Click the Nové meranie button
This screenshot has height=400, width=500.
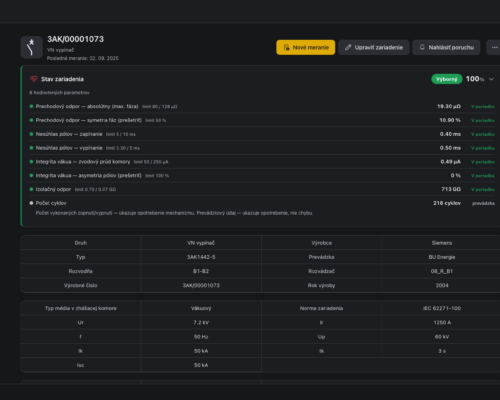coord(306,47)
